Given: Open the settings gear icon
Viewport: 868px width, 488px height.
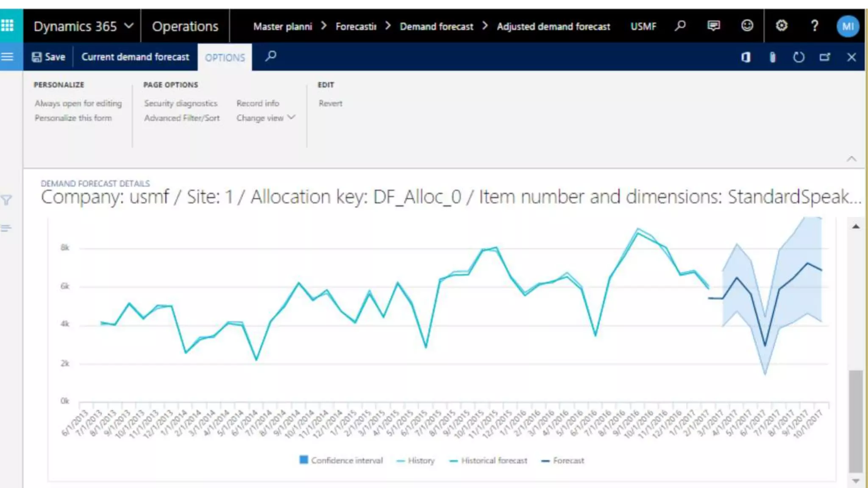Looking at the screenshot, I should coord(782,26).
